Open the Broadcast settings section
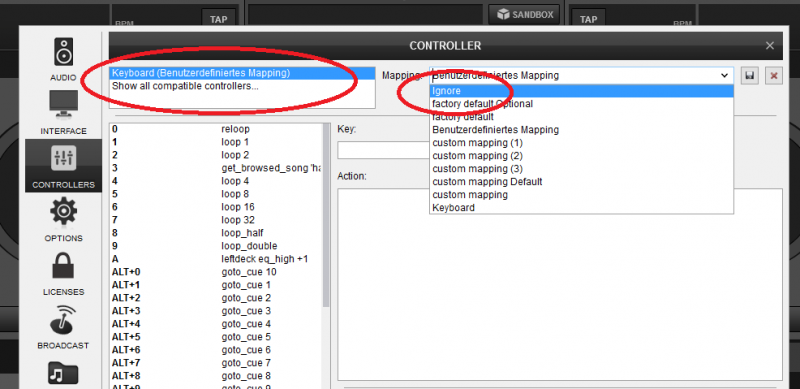 point(63,327)
